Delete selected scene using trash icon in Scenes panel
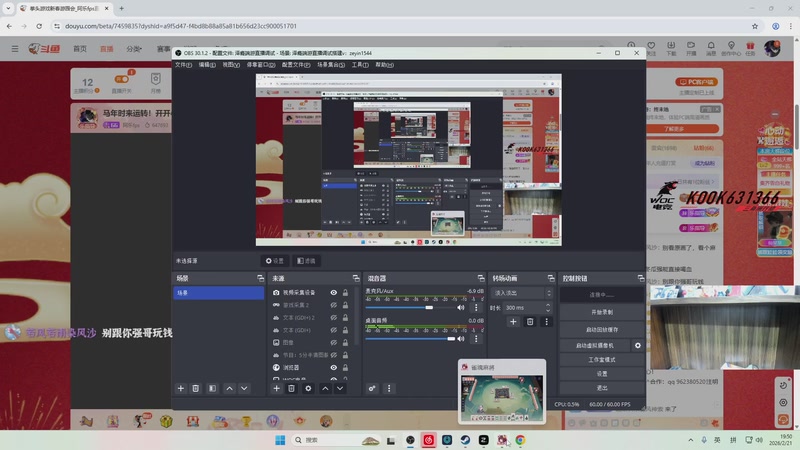The height and width of the screenshot is (450, 800). coord(195,388)
